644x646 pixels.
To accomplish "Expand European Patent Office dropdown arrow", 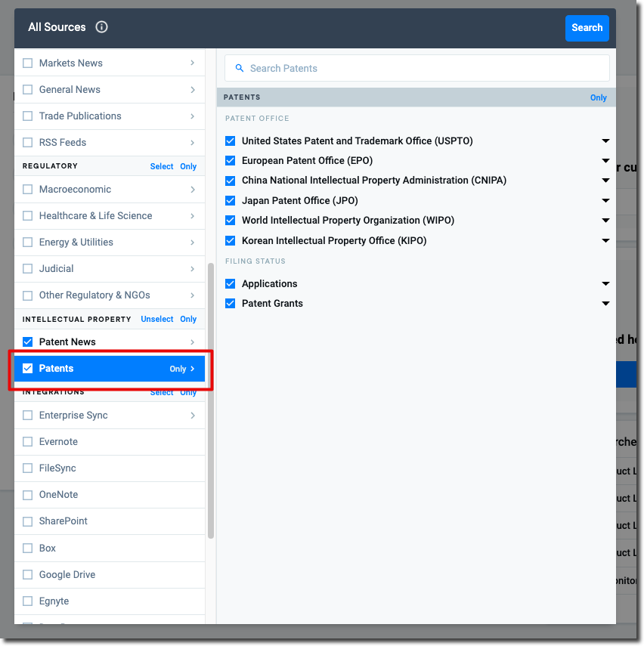I will click(605, 161).
